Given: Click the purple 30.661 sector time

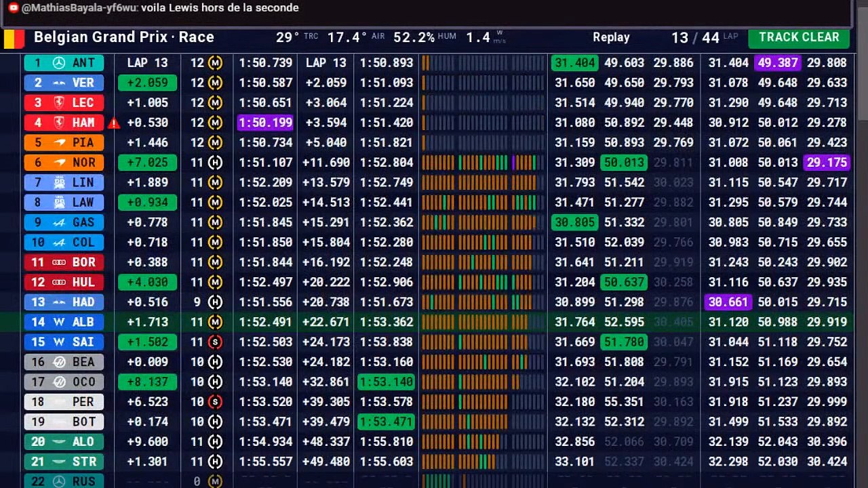Looking at the screenshot, I should pyautogui.click(x=728, y=302).
